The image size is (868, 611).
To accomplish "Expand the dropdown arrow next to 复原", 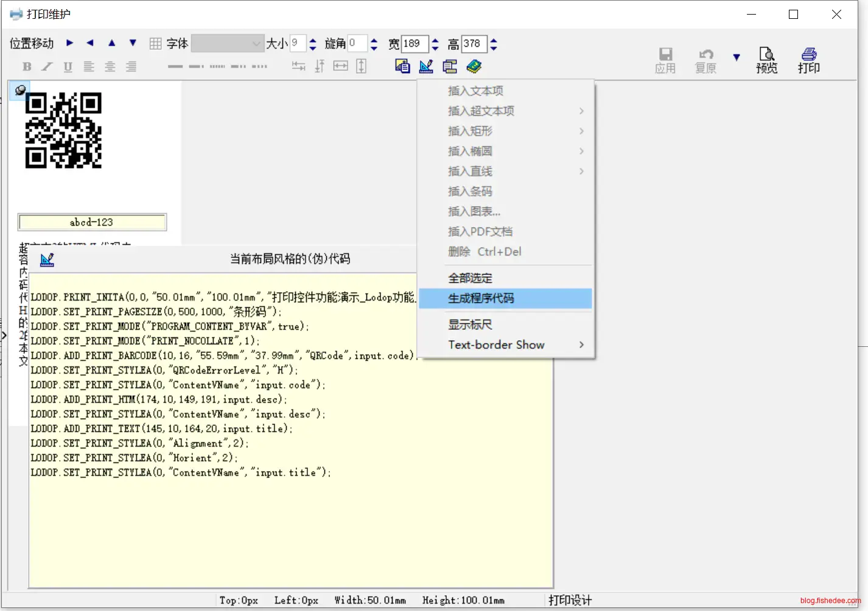I will pyautogui.click(x=737, y=58).
